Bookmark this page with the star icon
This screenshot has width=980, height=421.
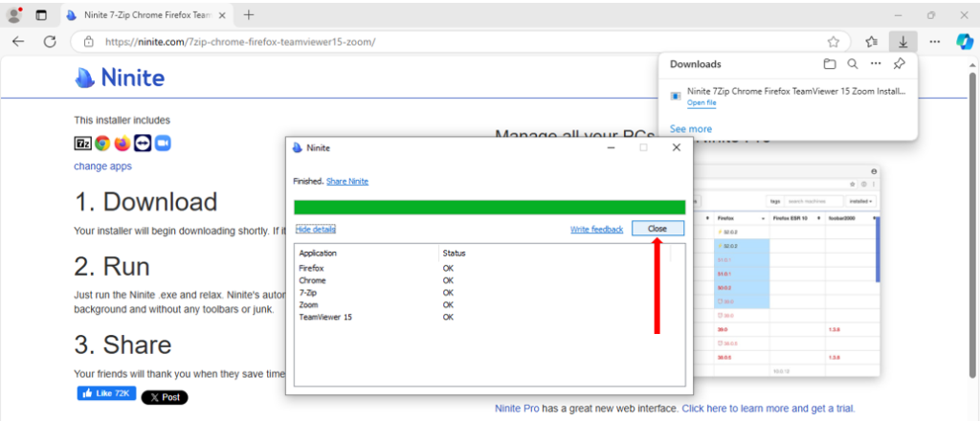click(834, 41)
